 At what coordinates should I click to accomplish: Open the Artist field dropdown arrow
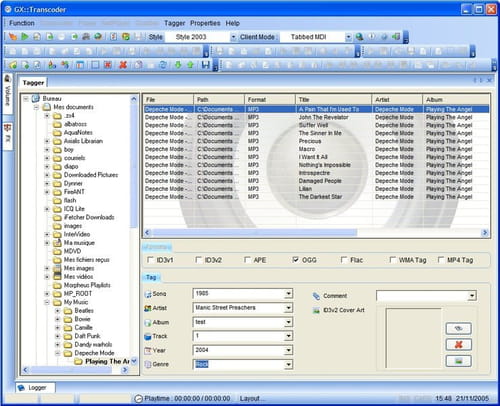[x=288, y=308]
